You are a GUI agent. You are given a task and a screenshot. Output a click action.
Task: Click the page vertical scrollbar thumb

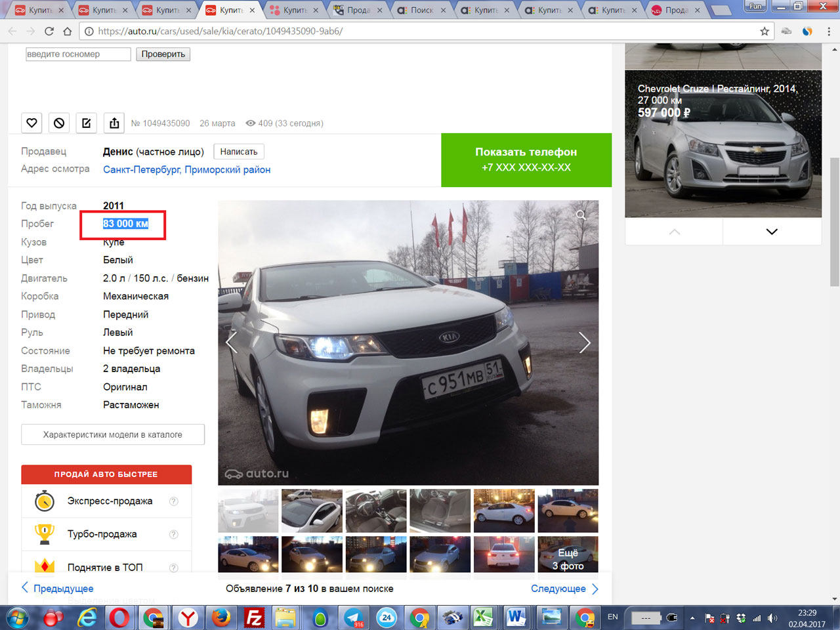(x=835, y=222)
